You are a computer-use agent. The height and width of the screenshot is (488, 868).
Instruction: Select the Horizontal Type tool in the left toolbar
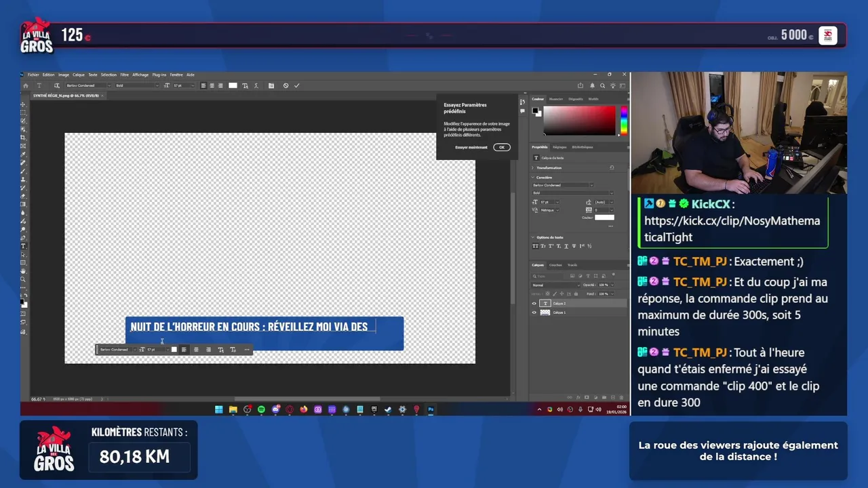(x=24, y=245)
